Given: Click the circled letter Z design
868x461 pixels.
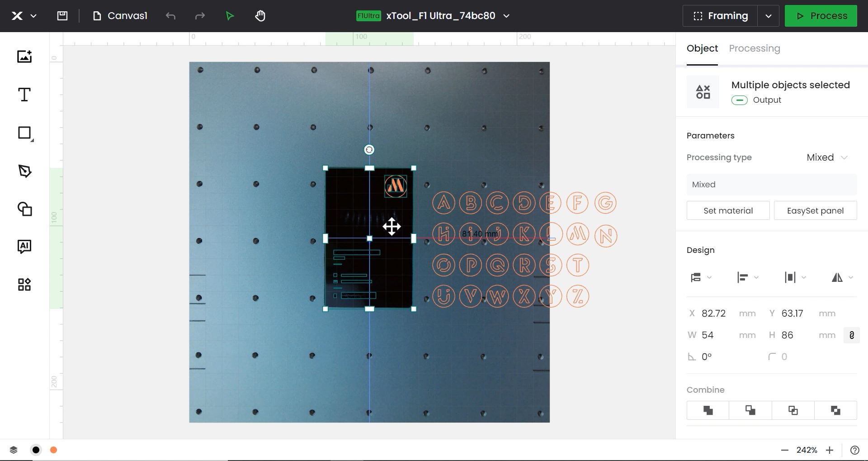Looking at the screenshot, I should tap(578, 296).
